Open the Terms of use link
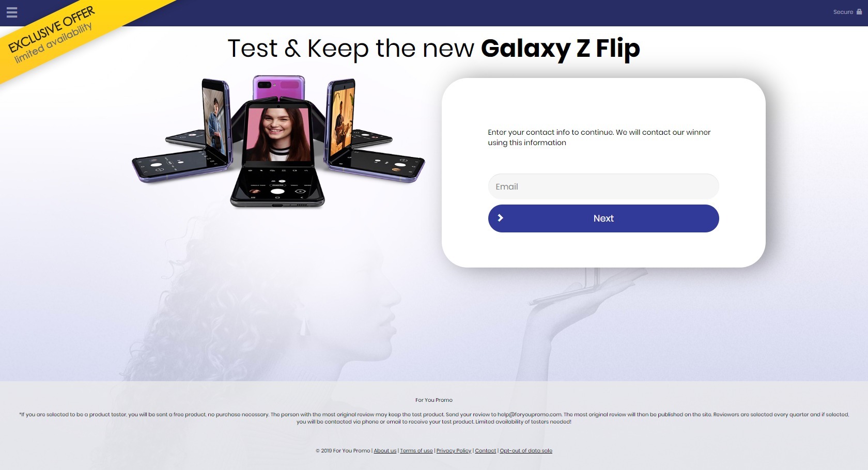Viewport: 868px width, 470px height. (416, 451)
